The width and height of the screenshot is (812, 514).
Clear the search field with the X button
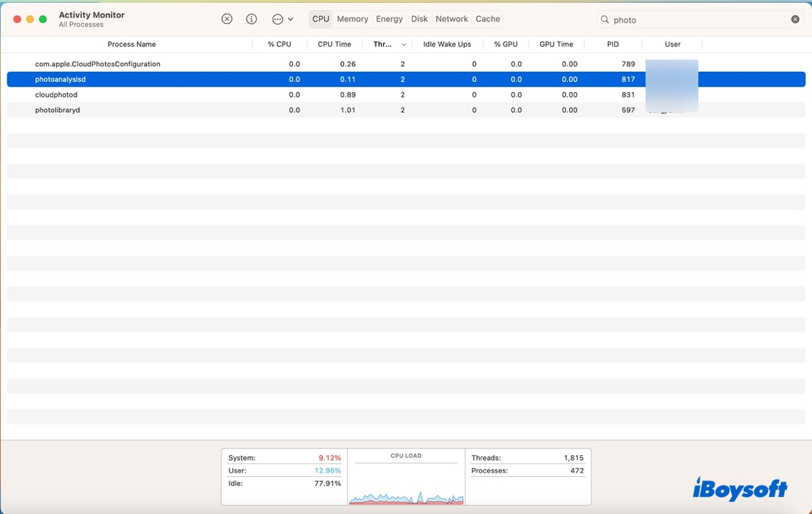(795, 20)
